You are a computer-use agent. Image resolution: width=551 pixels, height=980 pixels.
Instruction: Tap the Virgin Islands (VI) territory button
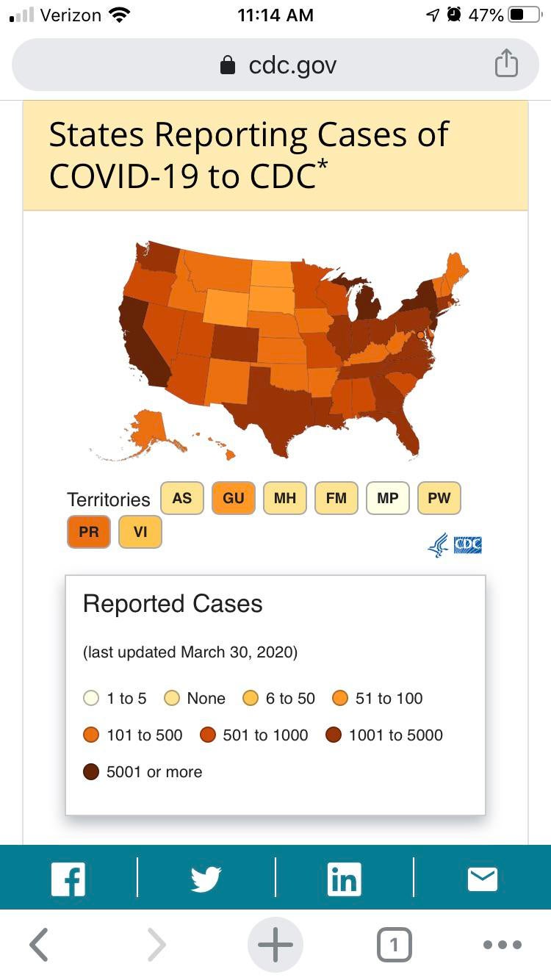pyautogui.click(x=140, y=532)
